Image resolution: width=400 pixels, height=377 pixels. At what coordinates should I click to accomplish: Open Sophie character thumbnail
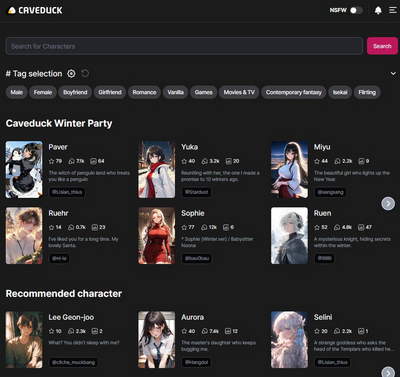pos(157,236)
